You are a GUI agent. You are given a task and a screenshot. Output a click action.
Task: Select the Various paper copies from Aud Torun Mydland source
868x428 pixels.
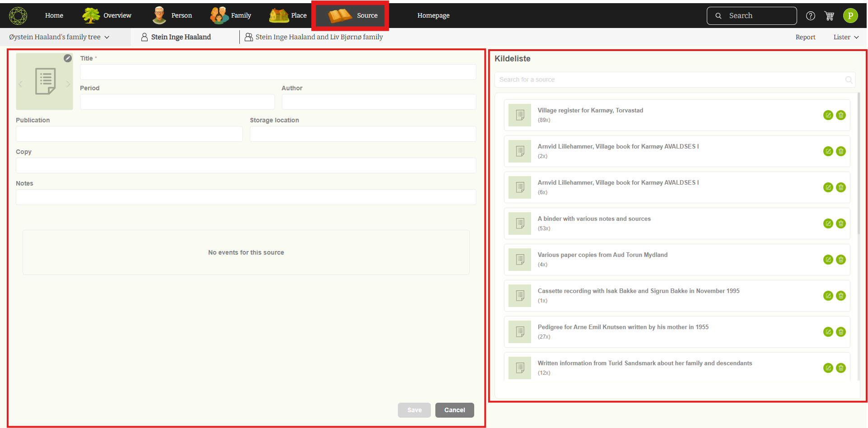click(602, 255)
